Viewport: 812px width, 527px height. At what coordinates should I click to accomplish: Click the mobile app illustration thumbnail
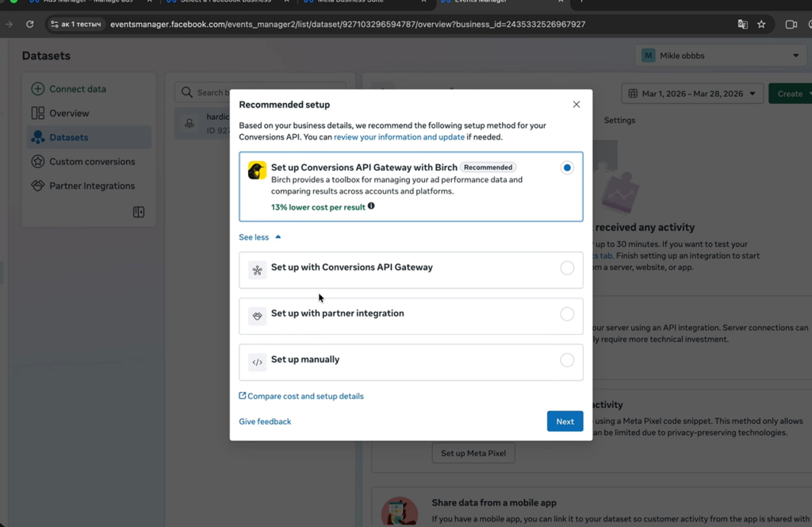[400, 511]
